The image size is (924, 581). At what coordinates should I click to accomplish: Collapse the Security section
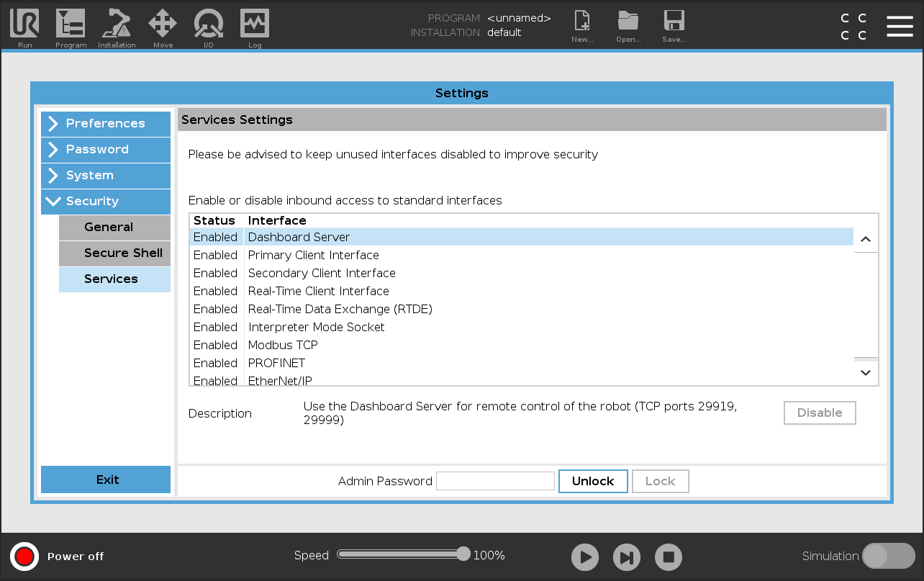point(106,202)
